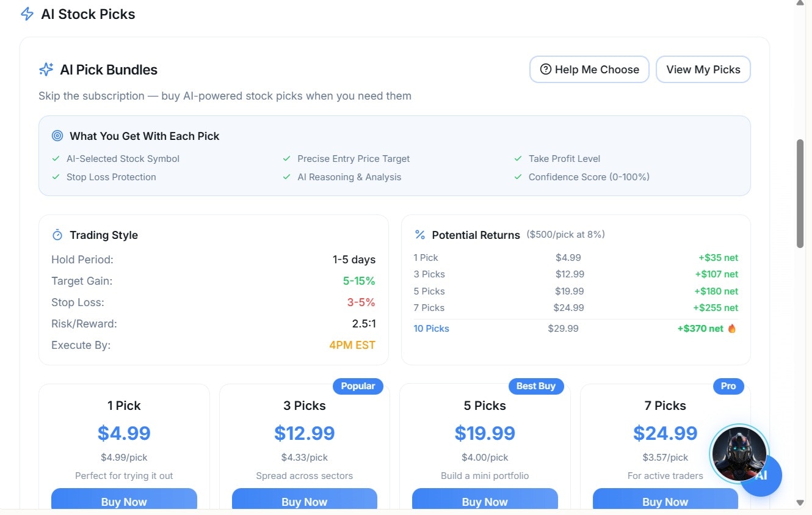The height and width of the screenshot is (515, 812).
Task: Click the AI Stock Picks page heading
Action: point(88,14)
